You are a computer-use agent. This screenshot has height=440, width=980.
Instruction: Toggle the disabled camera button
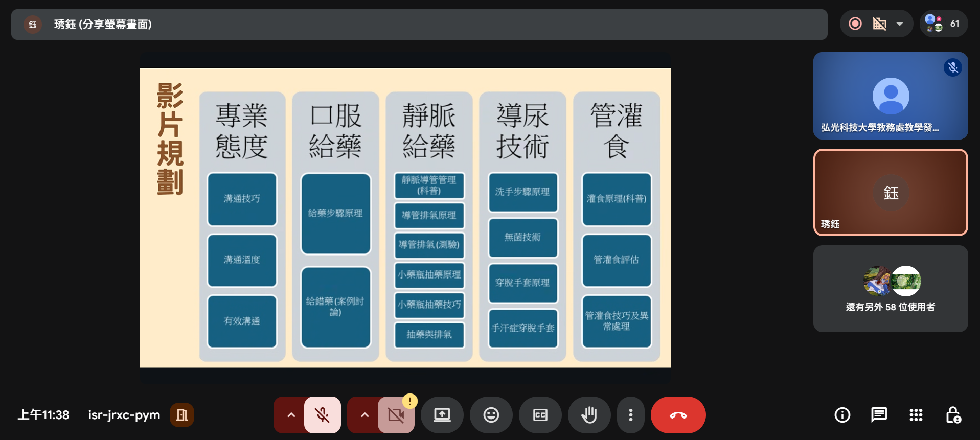click(396, 415)
